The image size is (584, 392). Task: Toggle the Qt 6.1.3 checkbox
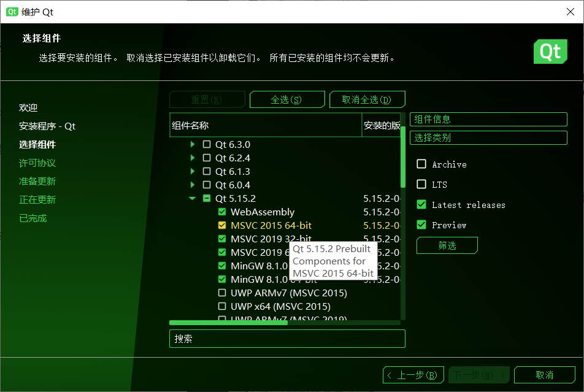(207, 171)
